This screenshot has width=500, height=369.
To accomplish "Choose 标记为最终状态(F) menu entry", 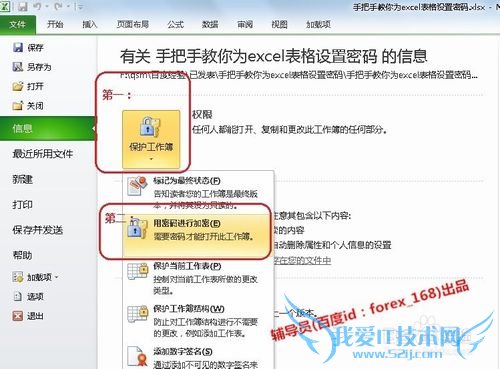I will [198, 193].
